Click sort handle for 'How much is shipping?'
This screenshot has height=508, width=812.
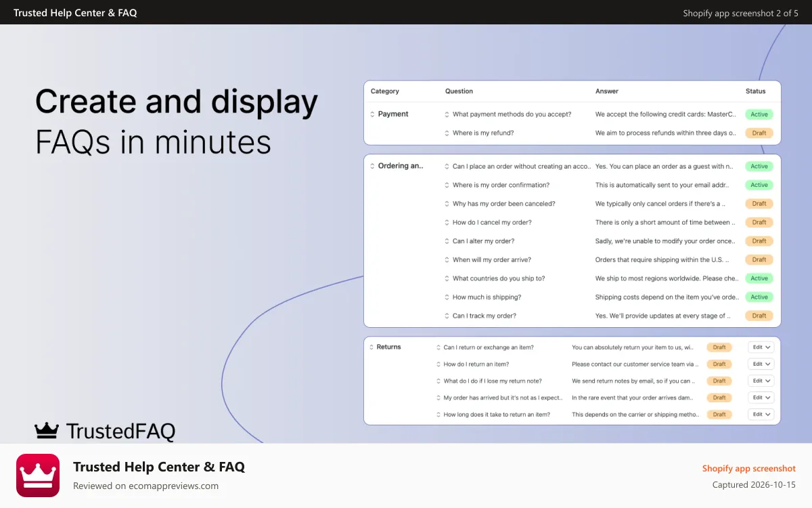point(447,297)
